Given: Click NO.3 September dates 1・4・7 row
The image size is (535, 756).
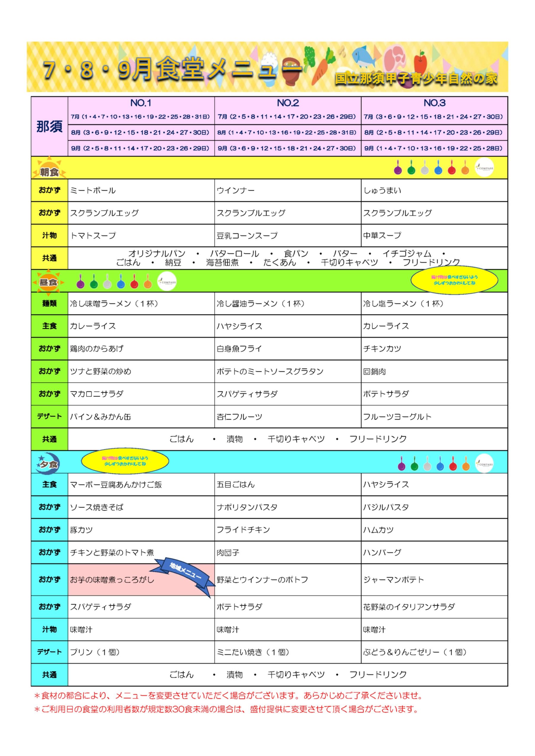Looking at the screenshot, I should (434, 149).
